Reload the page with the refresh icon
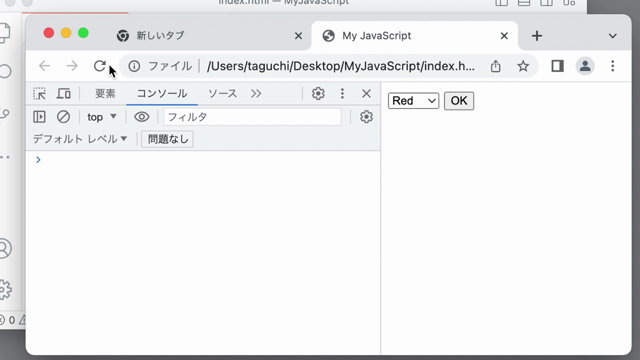 point(99,66)
